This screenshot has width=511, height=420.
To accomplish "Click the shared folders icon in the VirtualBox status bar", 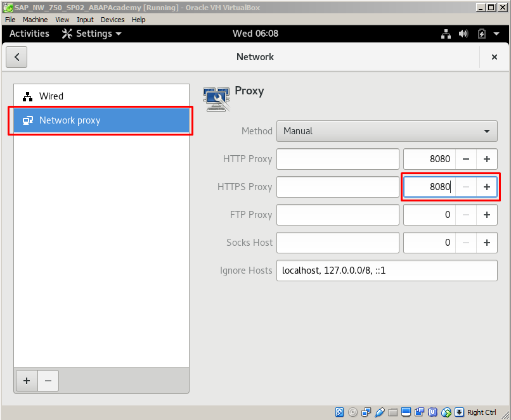I will [392, 412].
